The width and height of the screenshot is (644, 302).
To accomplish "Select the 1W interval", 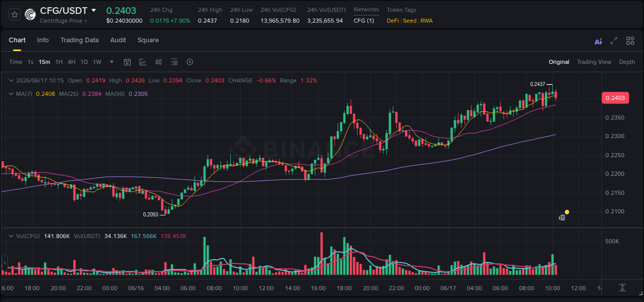I will (97, 62).
